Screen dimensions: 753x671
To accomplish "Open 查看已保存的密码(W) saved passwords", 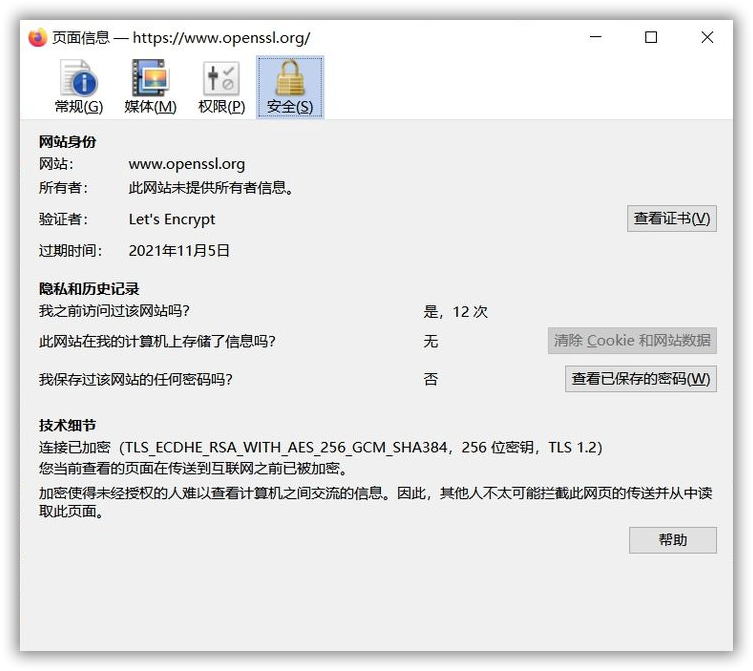I will coord(641,379).
